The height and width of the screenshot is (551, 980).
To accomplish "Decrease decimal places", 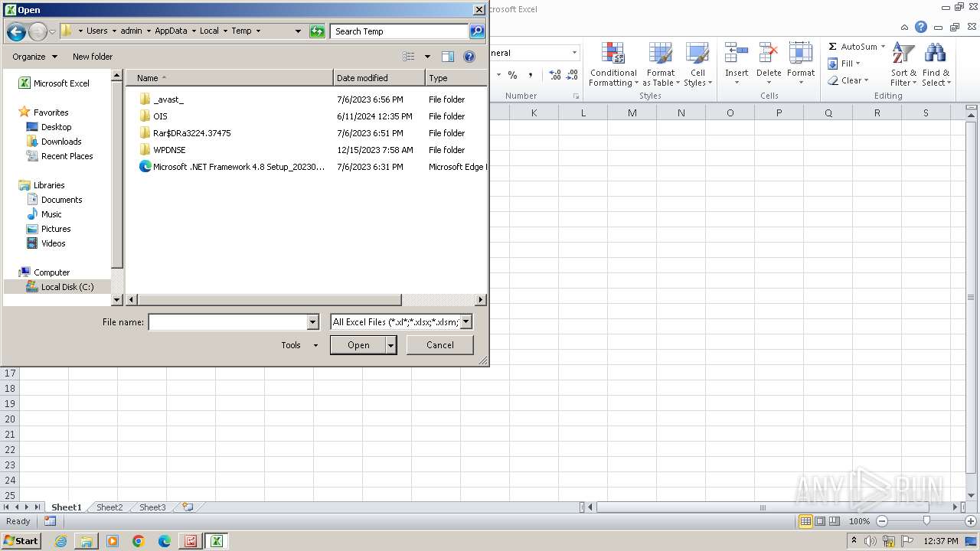I will pos(572,75).
